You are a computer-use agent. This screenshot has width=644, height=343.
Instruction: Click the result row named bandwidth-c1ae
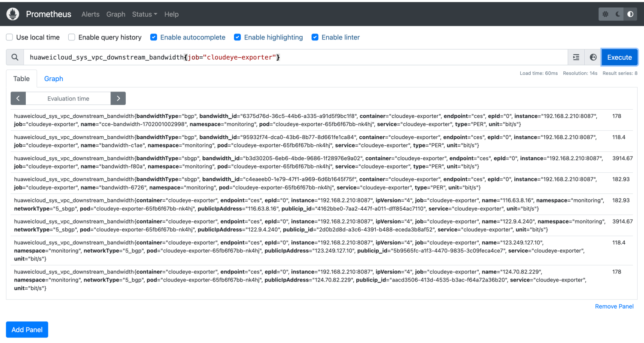click(322, 141)
